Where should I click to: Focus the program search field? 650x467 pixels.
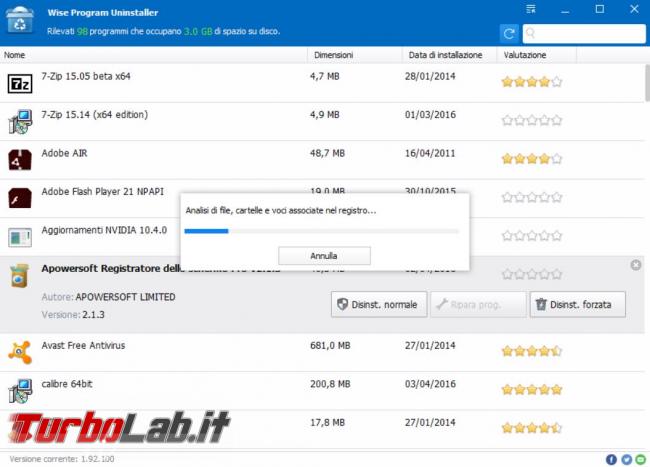pos(584,34)
